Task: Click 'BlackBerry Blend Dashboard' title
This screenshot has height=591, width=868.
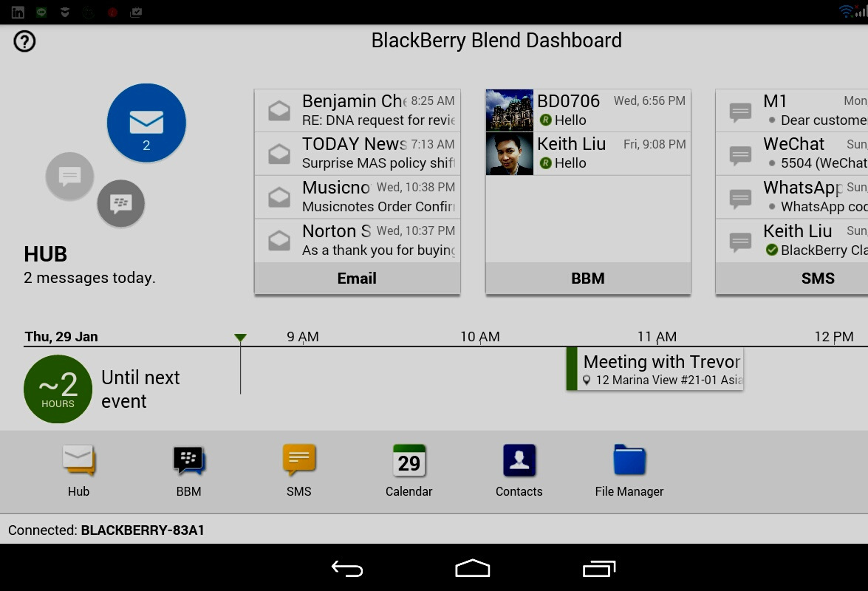Action: coord(496,41)
